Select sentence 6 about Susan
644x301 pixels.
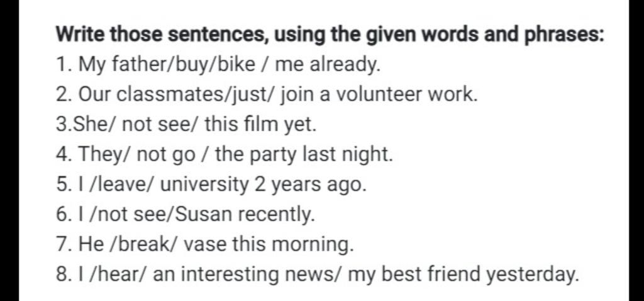pyautogui.click(x=186, y=215)
